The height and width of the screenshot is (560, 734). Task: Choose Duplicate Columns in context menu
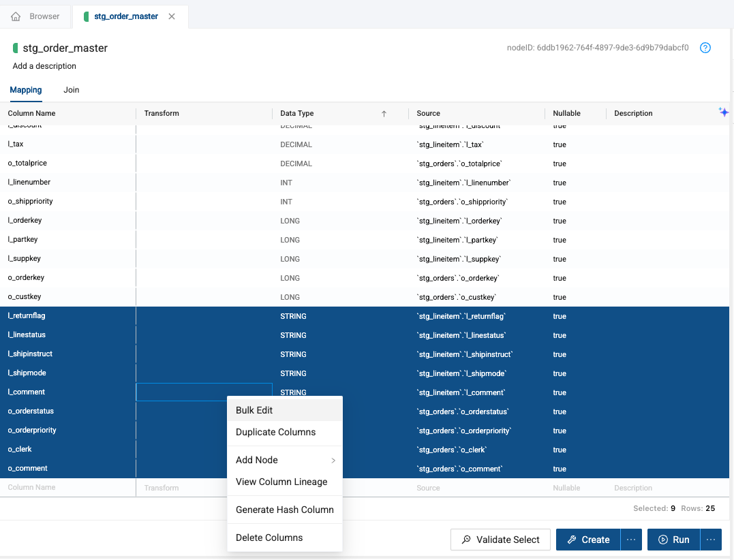[x=285, y=433]
